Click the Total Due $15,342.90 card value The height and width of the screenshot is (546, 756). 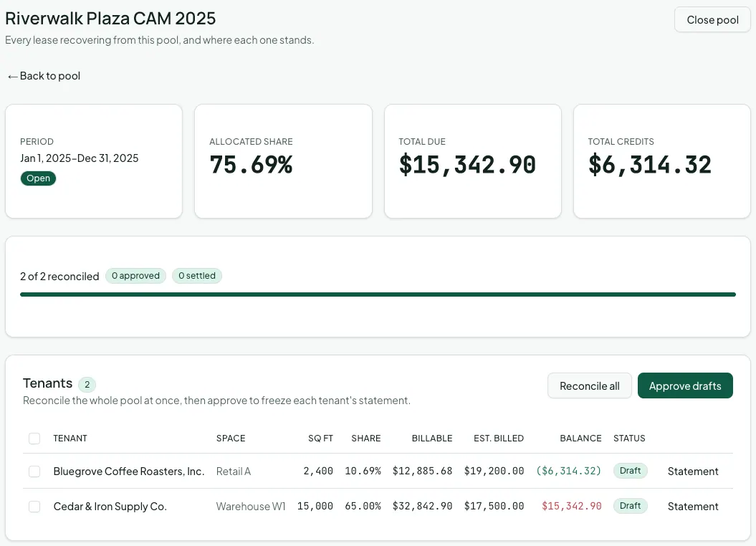click(x=467, y=165)
